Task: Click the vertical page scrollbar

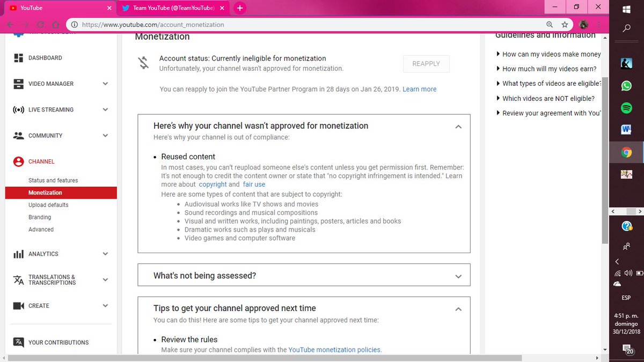Action: [x=605, y=160]
